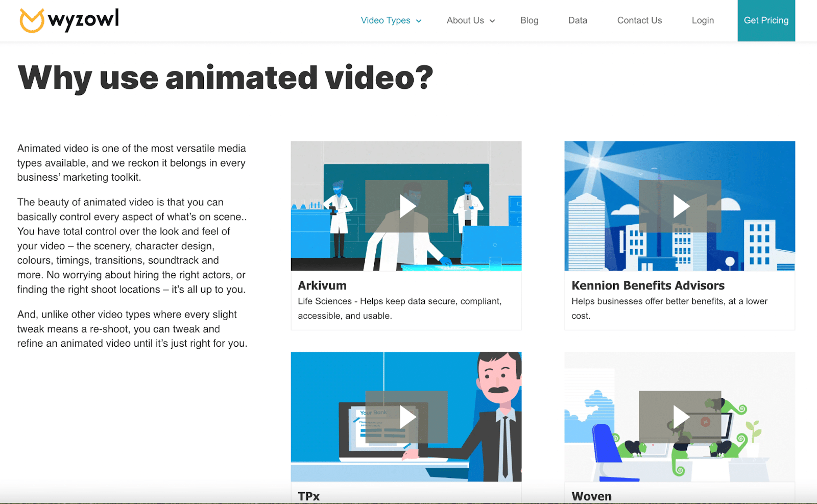Click the paragraph starting 'Animated video is one'
The image size is (817, 504).
coord(132,163)
